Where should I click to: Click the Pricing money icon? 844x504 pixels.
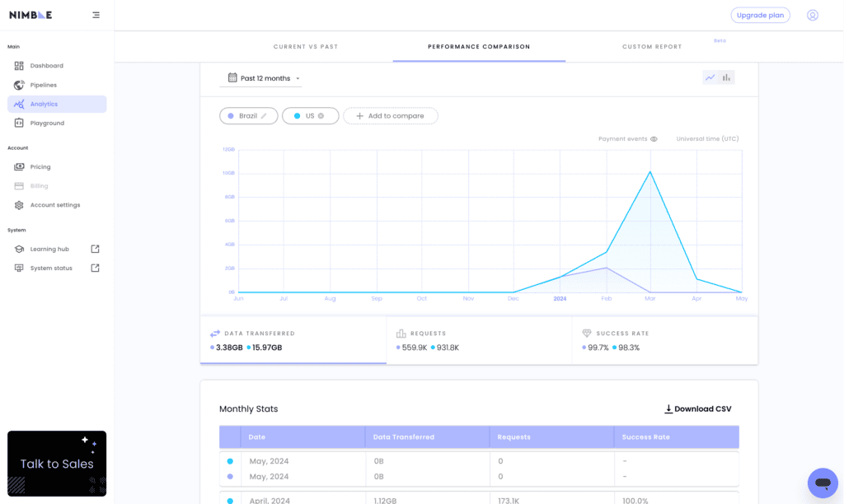[x=19, y=166]
